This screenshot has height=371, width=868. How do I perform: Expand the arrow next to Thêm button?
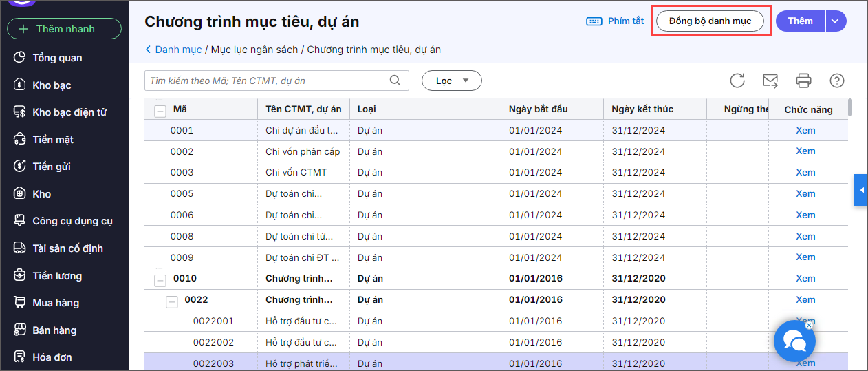(835, 21)
